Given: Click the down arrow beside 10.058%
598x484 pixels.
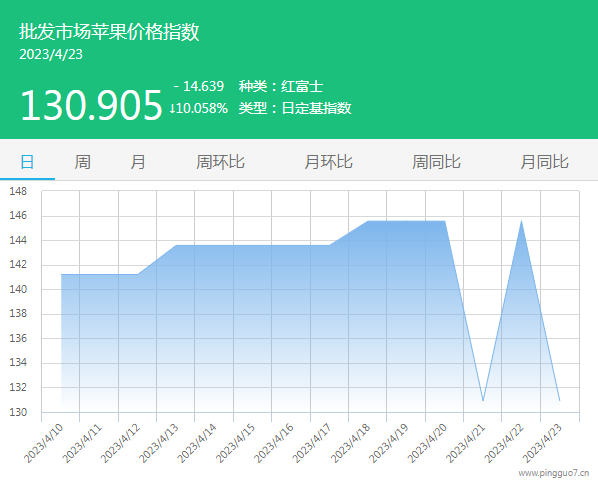Looking at the screenshot, I should pos(172,108).
